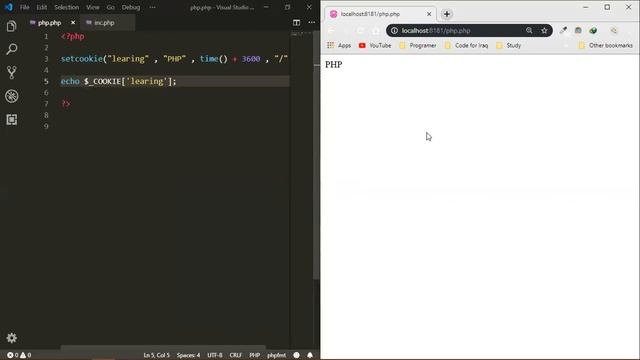Bookmark this page with star
This screenshot has width=640, height=360.
point(544,31)
